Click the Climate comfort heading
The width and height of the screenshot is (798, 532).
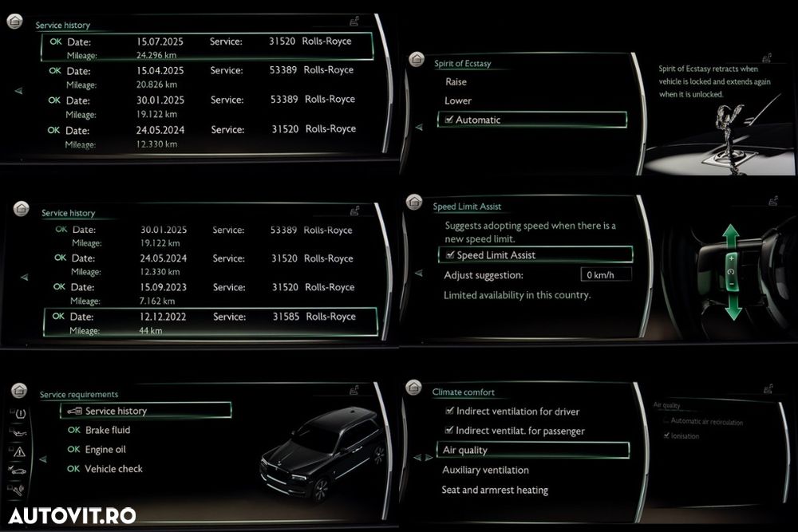pyautogui.click(x=463, y=392)
